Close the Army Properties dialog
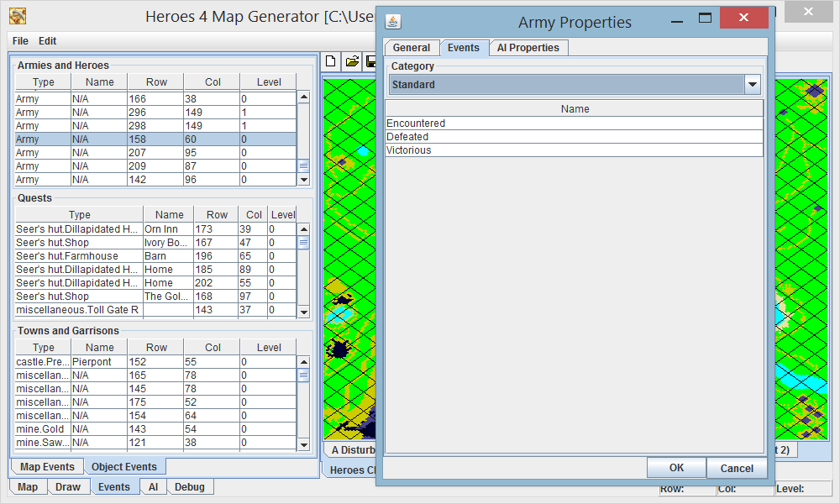This screenshot has height=504, width=840. (x=743, y=18)
